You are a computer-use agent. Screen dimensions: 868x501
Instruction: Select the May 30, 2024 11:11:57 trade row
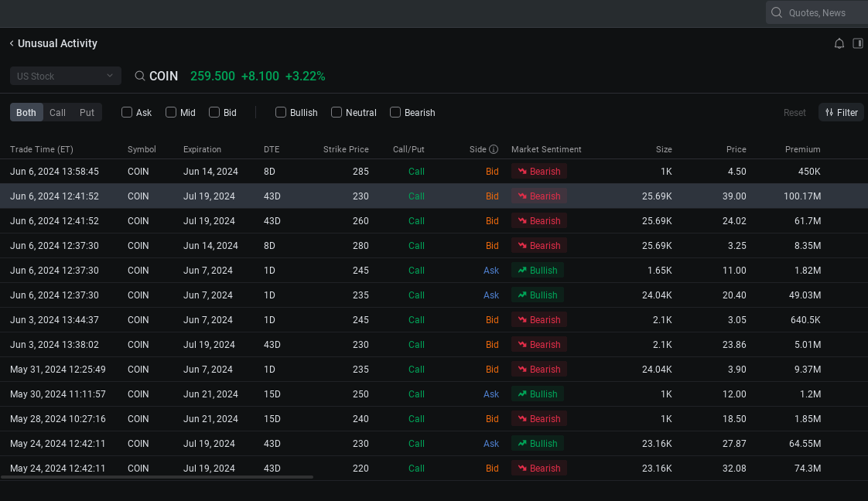coord(434,394)
